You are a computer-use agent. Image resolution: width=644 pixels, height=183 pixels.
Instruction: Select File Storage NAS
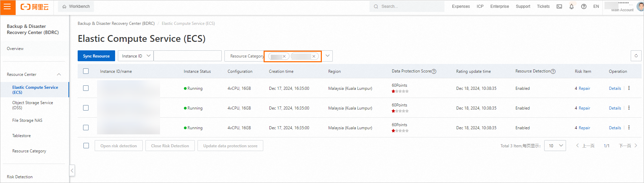point(27,120)
